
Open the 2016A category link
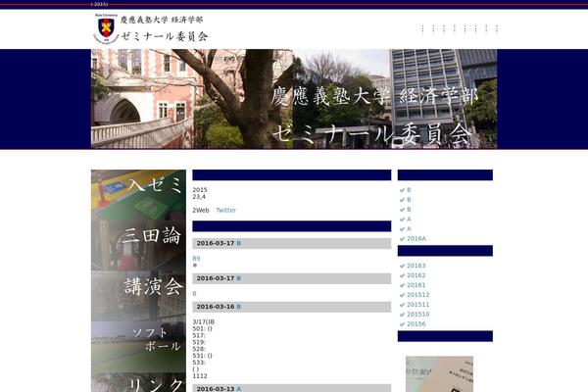coord(416,238)
